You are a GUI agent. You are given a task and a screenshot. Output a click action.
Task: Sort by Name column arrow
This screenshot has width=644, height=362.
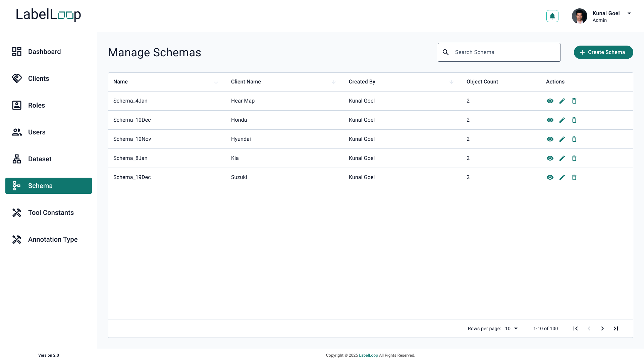[x=216, y=82]
